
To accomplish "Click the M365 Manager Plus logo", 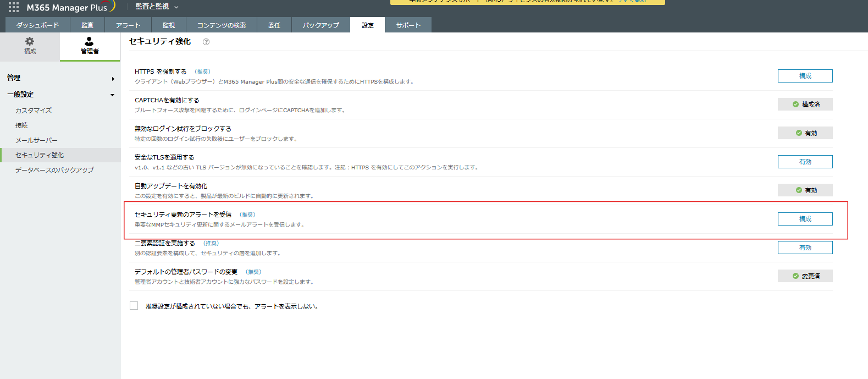I will [x=70, y=7].
